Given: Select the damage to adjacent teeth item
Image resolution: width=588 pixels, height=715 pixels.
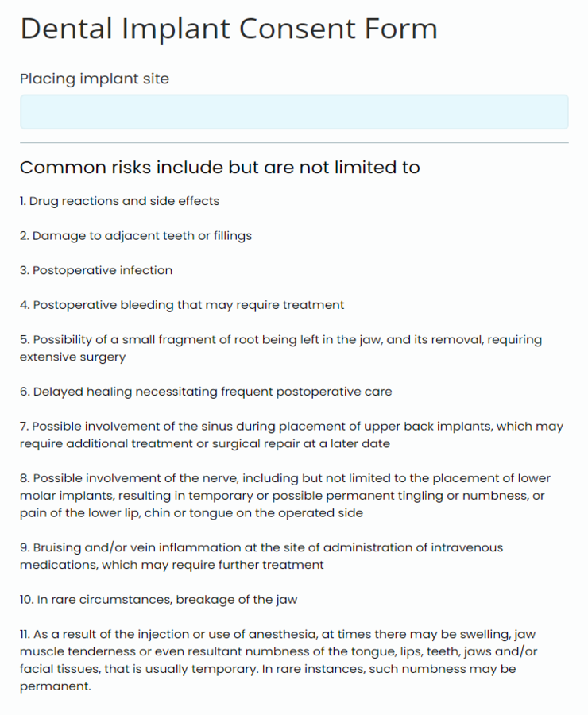Looking at the screenshot, I should (x=136, y=236).
